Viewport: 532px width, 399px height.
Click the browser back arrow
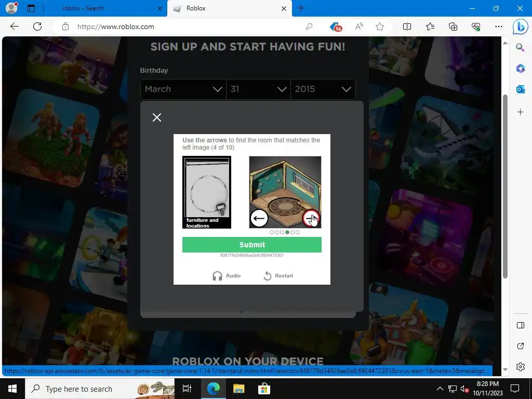(x=14, y=26)
